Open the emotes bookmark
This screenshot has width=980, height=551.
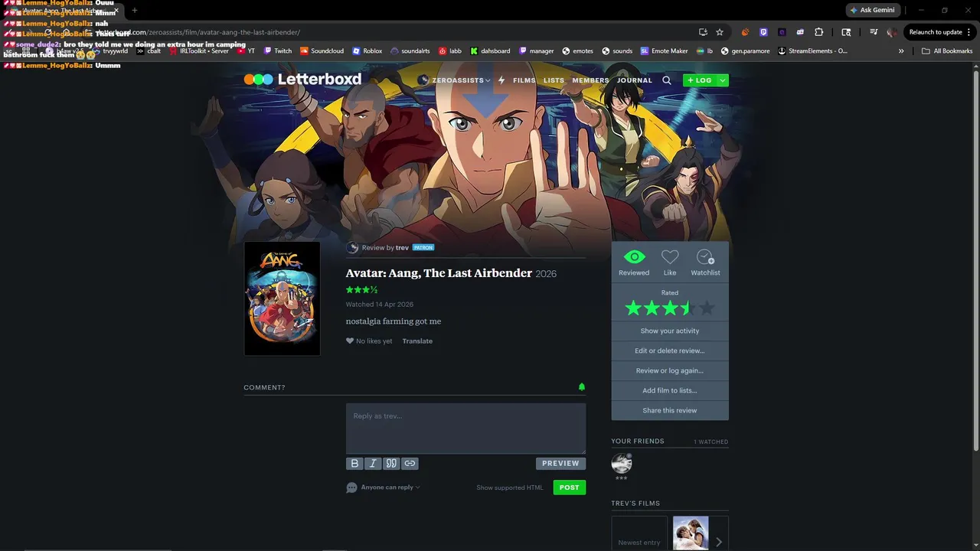click(x=577, y=51)
